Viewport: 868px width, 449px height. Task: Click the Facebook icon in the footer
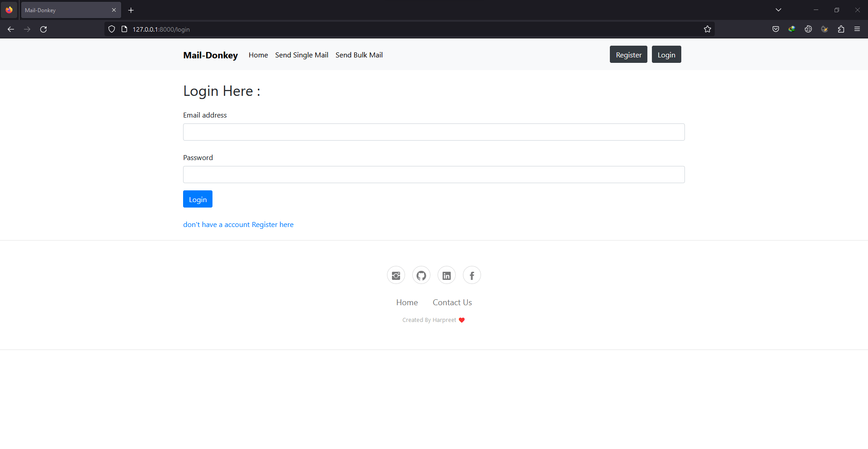tap(472, 275)
